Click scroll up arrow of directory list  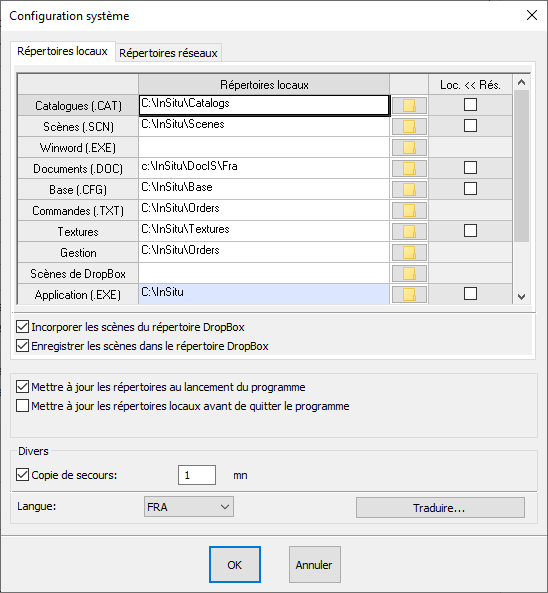point(522,82)
